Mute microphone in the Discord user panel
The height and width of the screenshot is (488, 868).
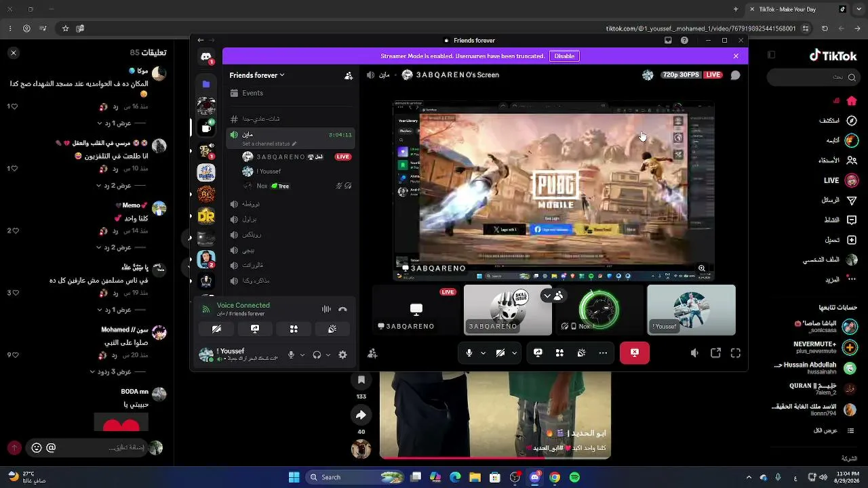[x=291, y=354]
